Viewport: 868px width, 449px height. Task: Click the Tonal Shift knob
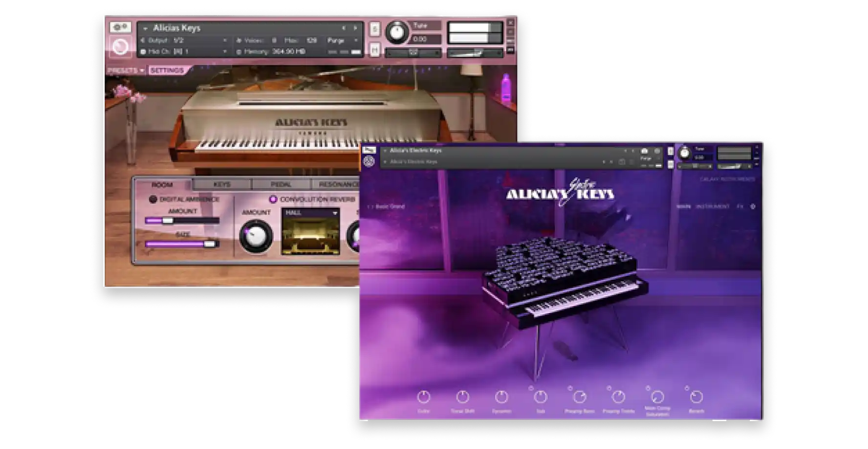point(462,397)
